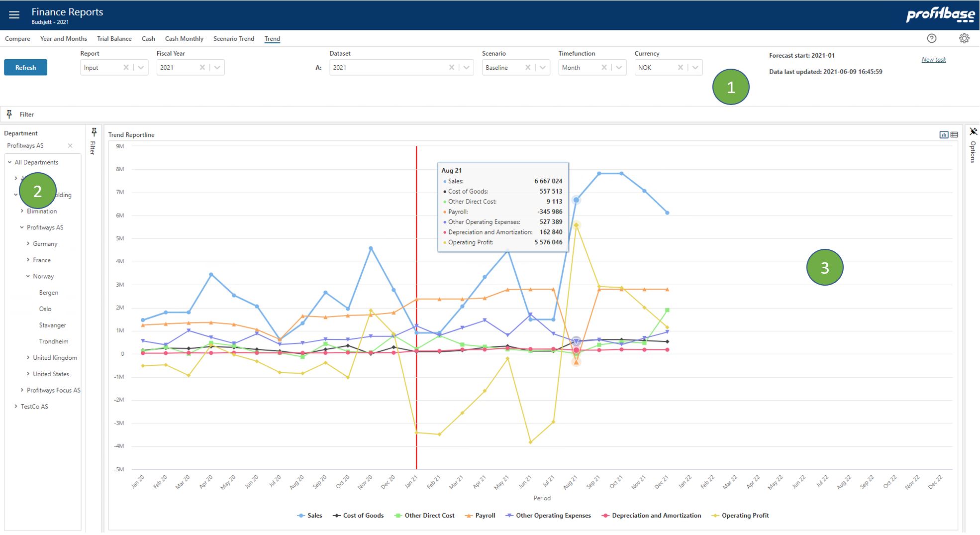Clear the Scenario Baseline value
The height and width of the screenshot is (535, 980).
click(527, 68)
